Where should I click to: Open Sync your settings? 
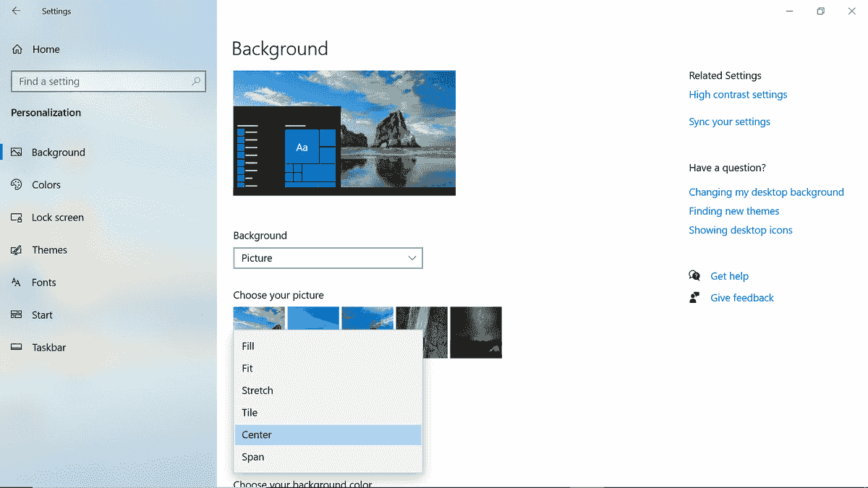tap(729, 121)
